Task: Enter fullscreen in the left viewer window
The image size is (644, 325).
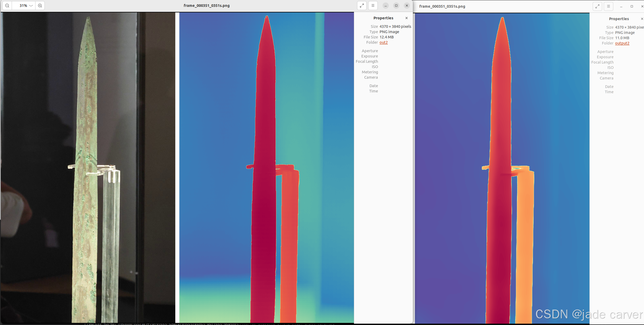Action: pyautogui.click(x=362, y=6)
